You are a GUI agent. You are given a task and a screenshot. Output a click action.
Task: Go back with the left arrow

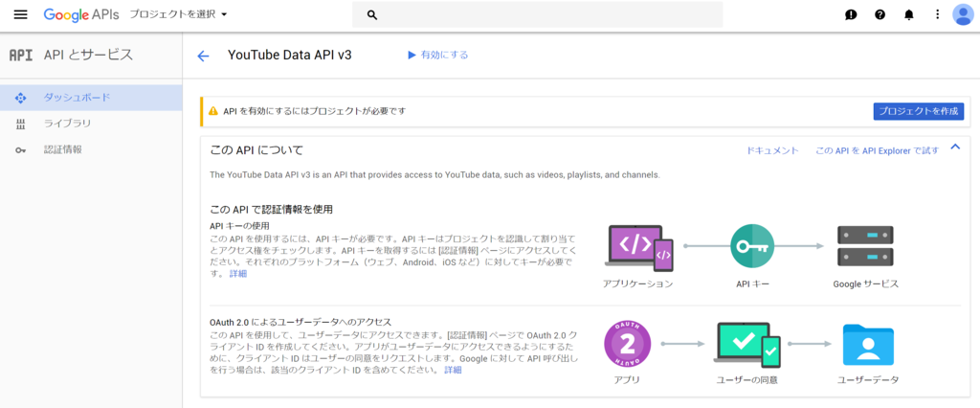click(203, 56)
